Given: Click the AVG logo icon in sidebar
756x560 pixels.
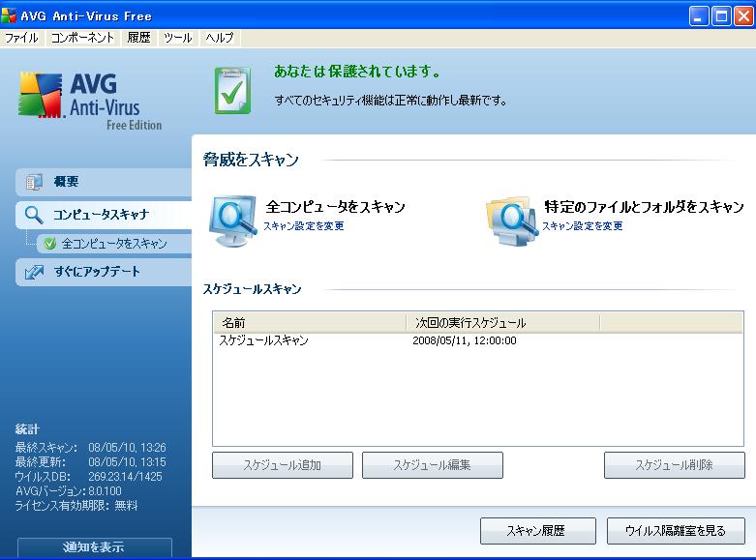Looking at the screenshot, I should (x=41, y=95).
